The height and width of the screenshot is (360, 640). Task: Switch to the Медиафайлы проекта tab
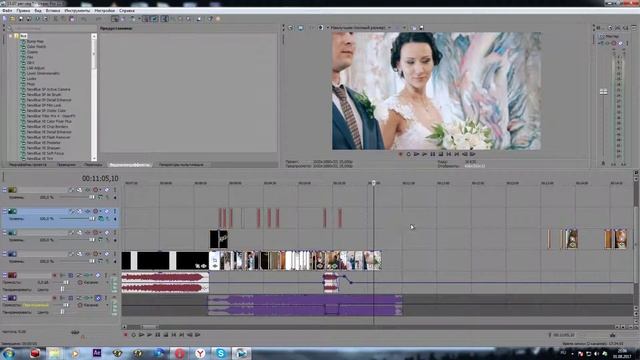(x=28, y=165)
